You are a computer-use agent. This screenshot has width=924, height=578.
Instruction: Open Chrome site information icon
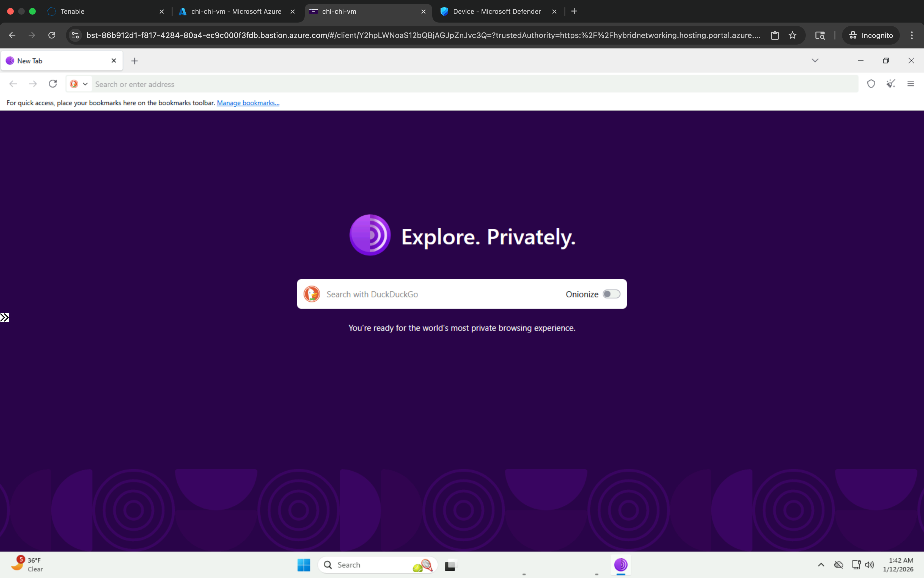pyautogui.click(x=75, y=35)
